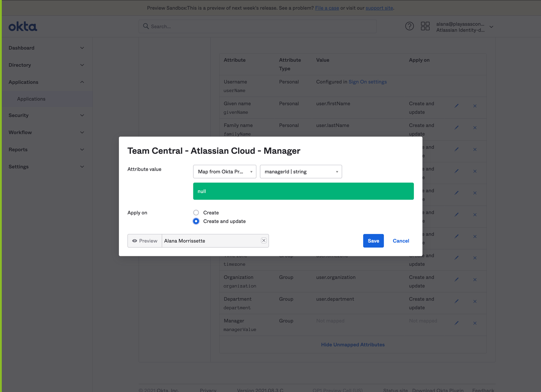Click the Preview button with eye icon
This screenshot has width=541, height=392.
coord(145,241)
